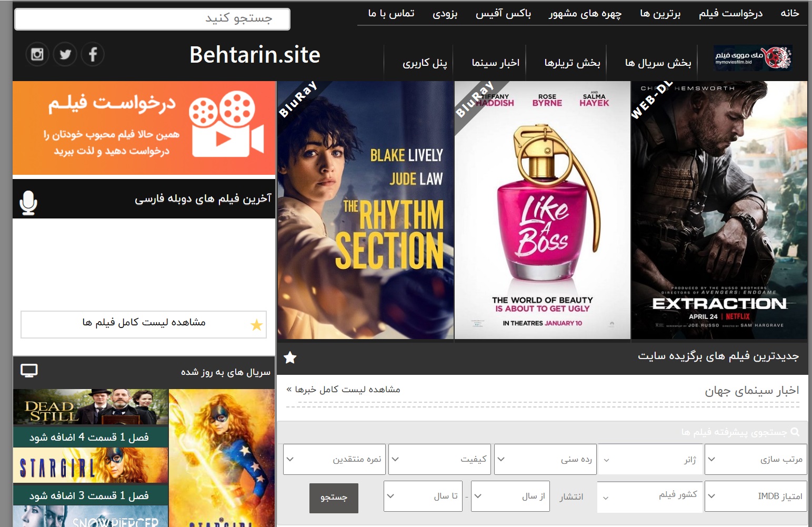Viewport: 812px width, 527px height.
Task: Click the Behtarin.site title
Action: coord(255,55)
